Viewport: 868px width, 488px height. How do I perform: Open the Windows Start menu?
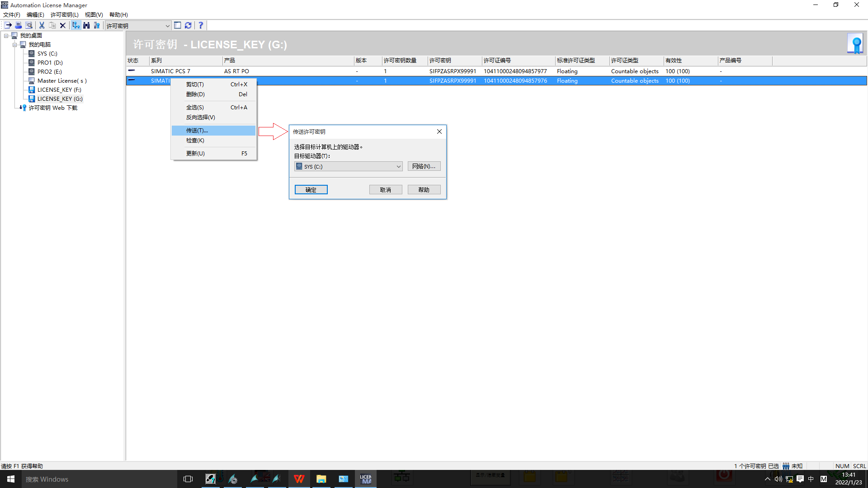(x=11, y=479)
